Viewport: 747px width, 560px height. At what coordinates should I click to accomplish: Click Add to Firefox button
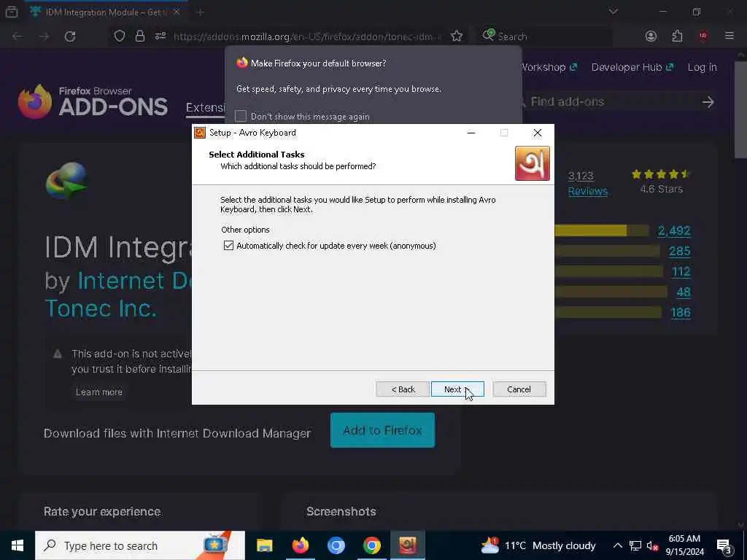pos(382,430)
